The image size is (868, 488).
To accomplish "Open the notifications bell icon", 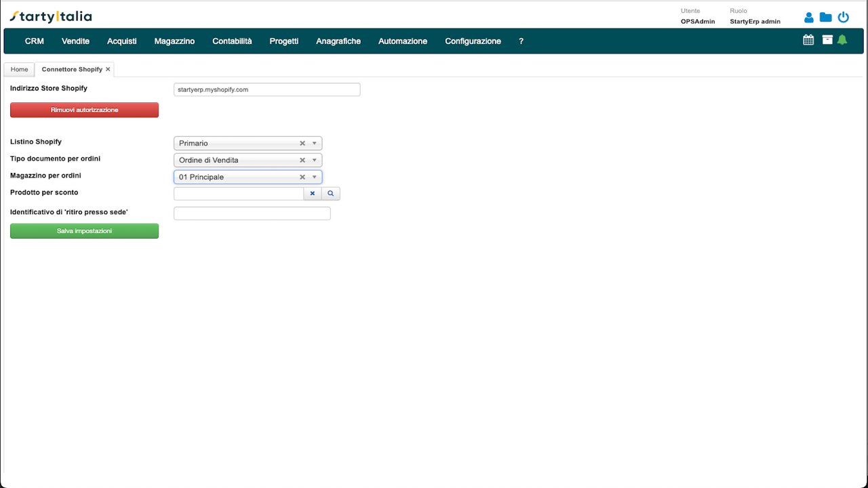I will [x=842, y=40].
